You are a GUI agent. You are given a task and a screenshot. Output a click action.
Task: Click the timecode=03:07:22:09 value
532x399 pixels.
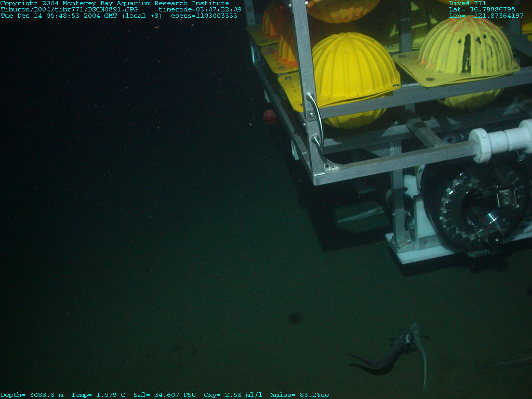pos(200,9)
